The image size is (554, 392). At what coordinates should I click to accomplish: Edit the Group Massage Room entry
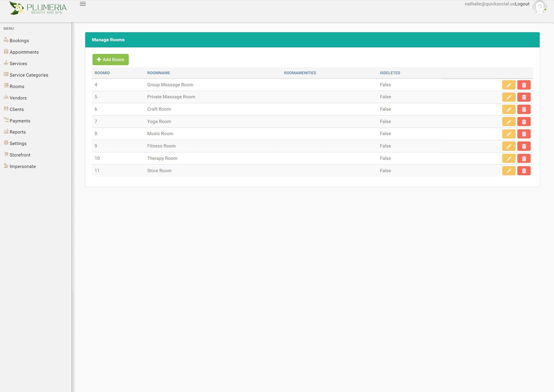508,85
